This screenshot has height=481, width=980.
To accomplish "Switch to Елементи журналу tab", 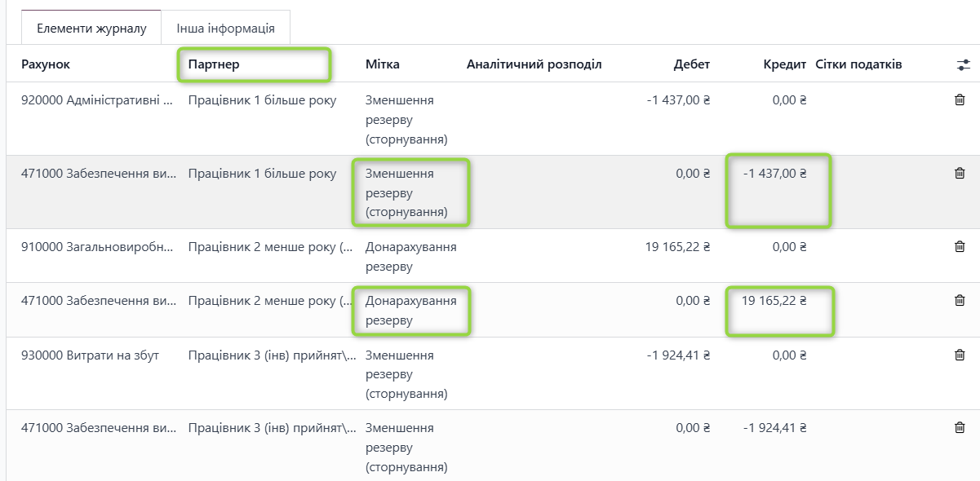I will pos(91,28).
